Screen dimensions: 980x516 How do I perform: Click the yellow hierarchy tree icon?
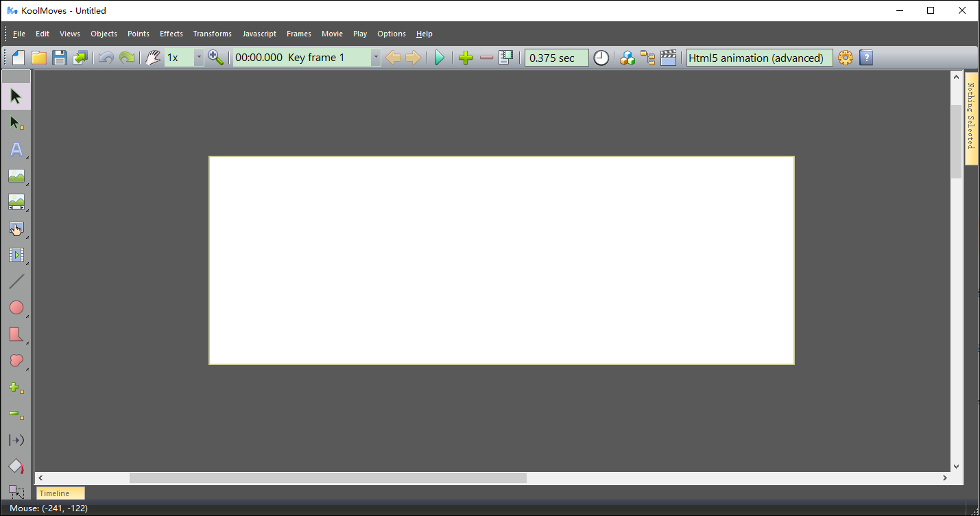tap(647, 58)
